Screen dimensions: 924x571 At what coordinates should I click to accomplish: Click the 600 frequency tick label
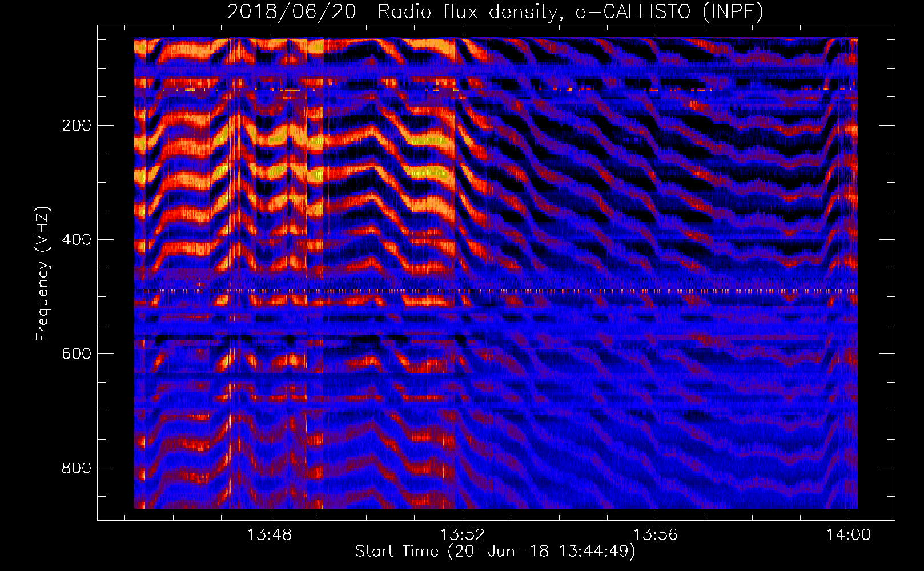(x=77, y=354)
